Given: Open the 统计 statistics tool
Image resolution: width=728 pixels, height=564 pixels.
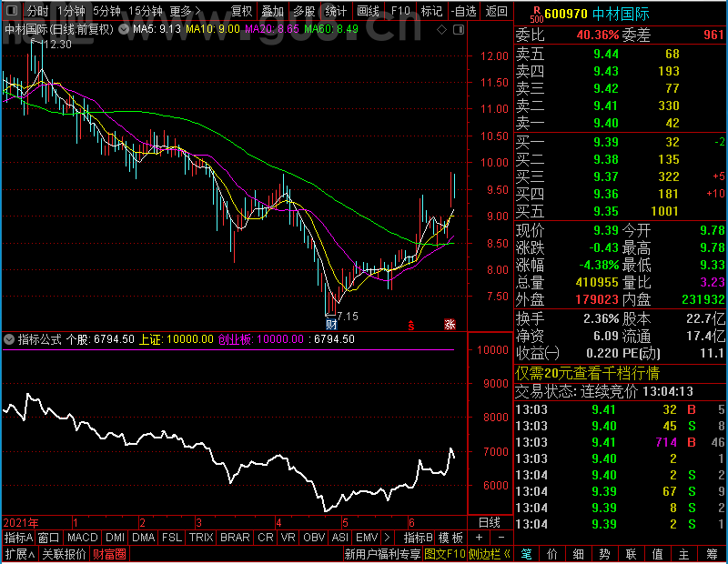Looking at the screenshot, I should (336, 11).
